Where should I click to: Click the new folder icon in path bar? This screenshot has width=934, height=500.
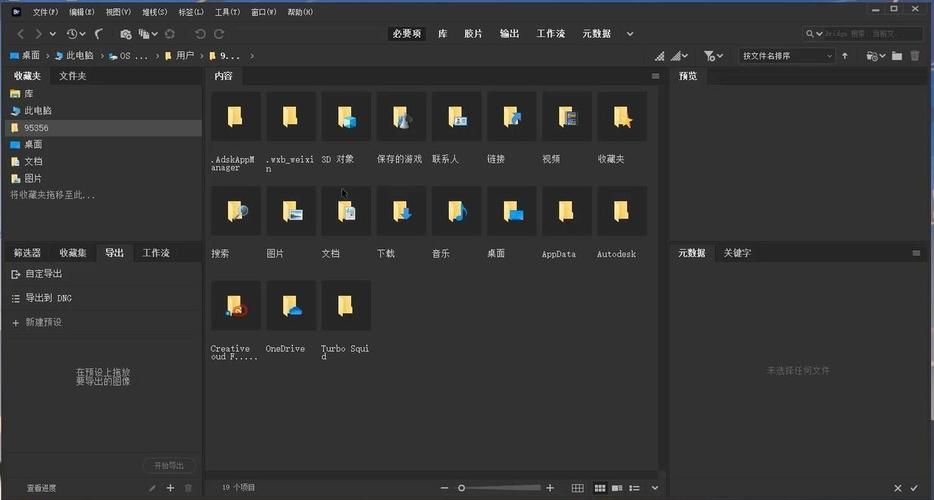tap(897, 56)
